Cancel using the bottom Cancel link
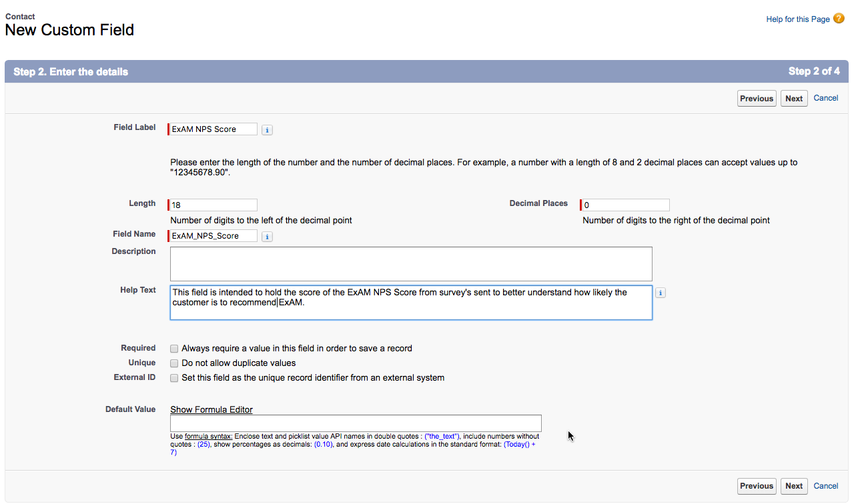Screen dimensions: 852x504 [826, 486]
